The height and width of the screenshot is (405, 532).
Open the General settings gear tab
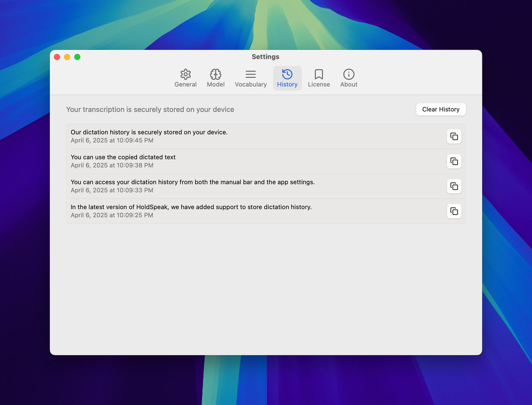185,79
